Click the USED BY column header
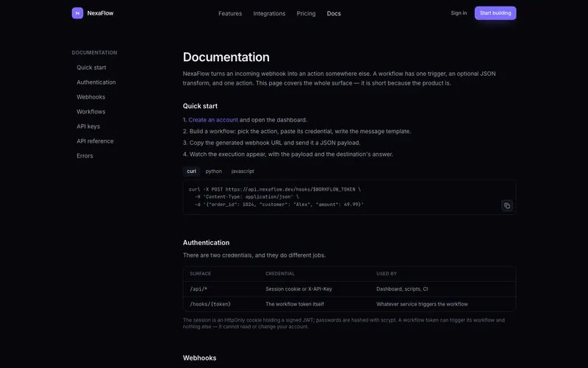 (387, 274)
